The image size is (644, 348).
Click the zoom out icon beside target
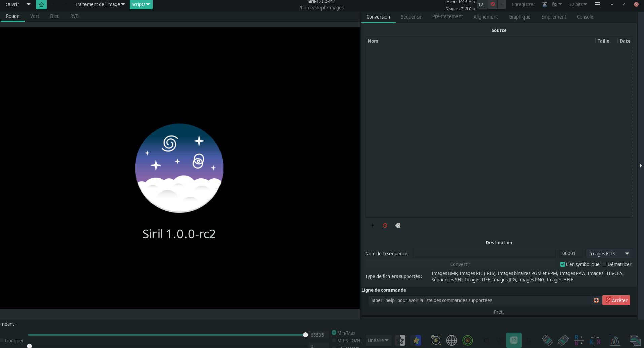tap(486, 340)
